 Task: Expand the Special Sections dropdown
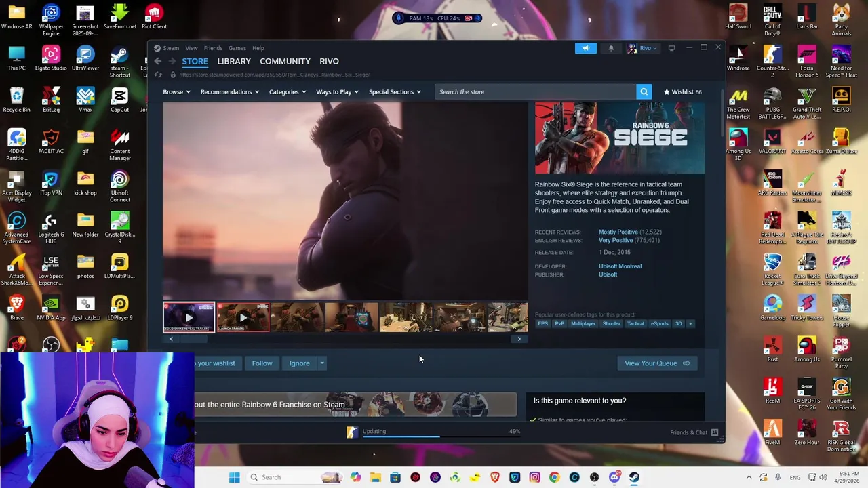tap(395, 91)
